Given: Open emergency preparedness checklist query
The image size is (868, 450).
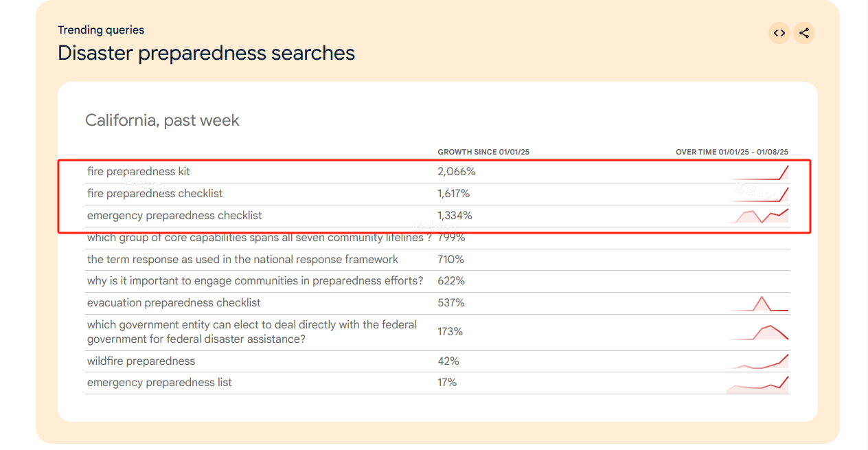Looking at the screenshot, I should (x=174, y=216).
